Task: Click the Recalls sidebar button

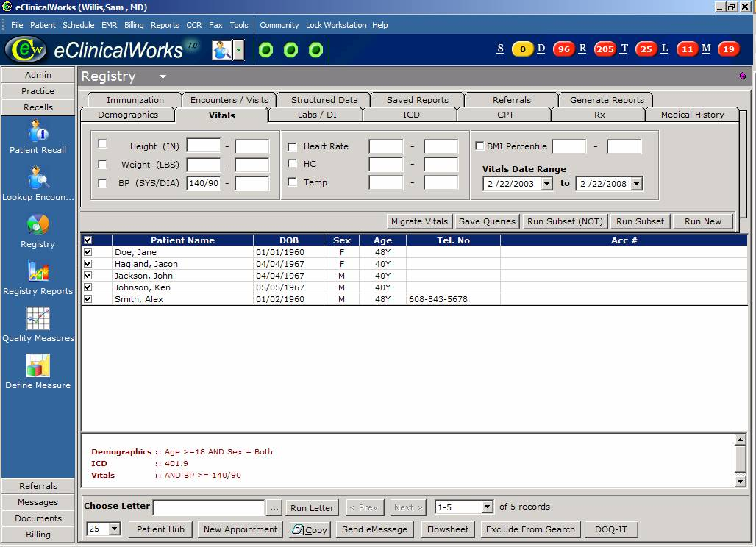Action: pos(38,107)
